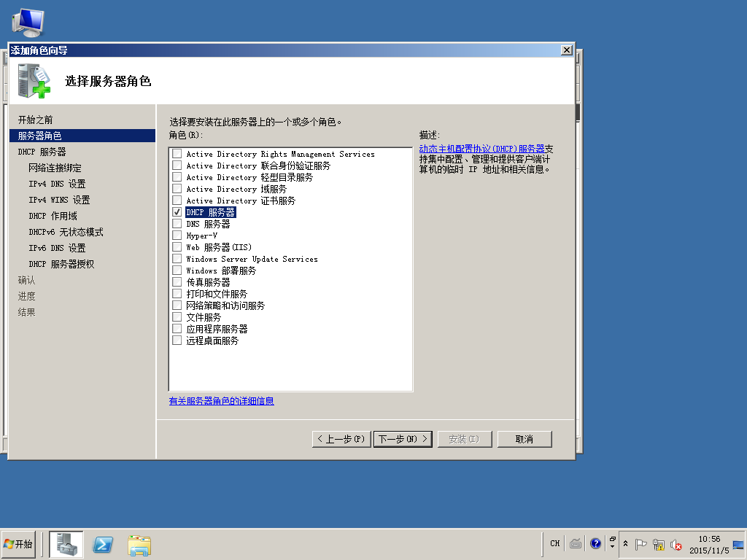The width and height of the screenshot is (747, 560).
Task: Check 打印和文件服务 role
Action: point(177,294)
